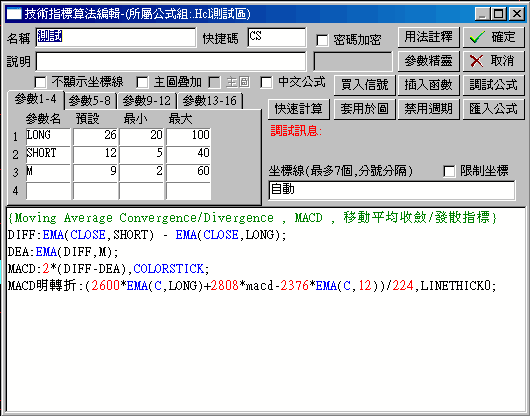530x416 pixels.
Task: Click the red X 取消 button
Action: pyautogui.click(x=493, y=61)
